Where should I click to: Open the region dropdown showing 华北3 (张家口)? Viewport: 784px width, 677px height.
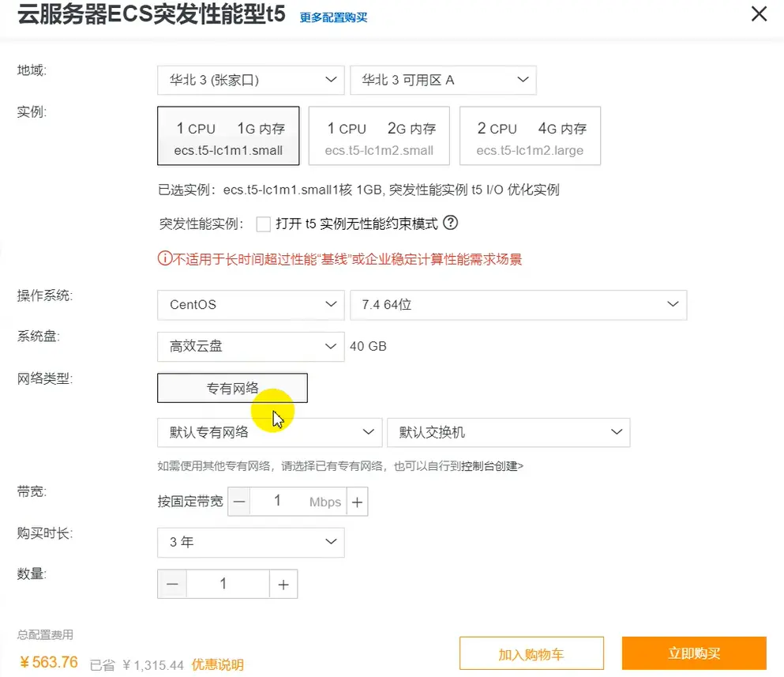250,80
